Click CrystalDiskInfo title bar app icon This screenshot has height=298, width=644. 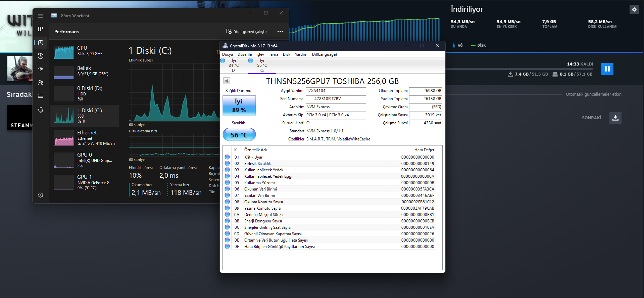[225, 46]
